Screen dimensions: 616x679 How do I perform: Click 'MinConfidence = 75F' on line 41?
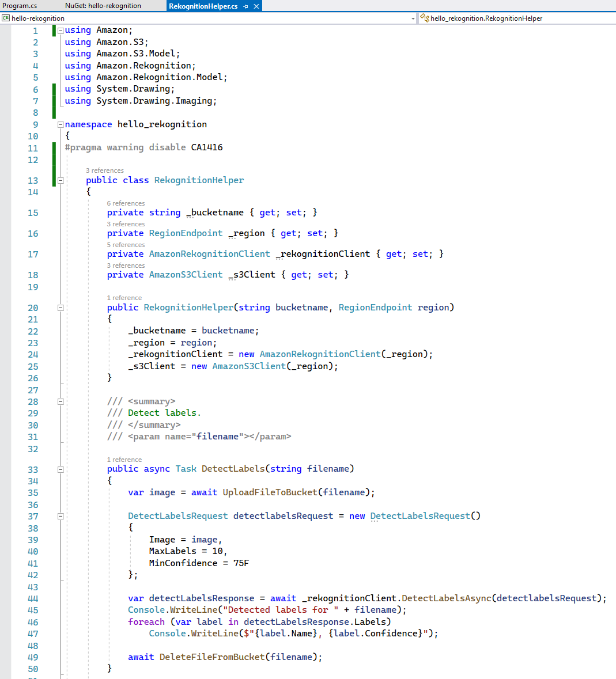pyautogui.click(x=199, y=563)
